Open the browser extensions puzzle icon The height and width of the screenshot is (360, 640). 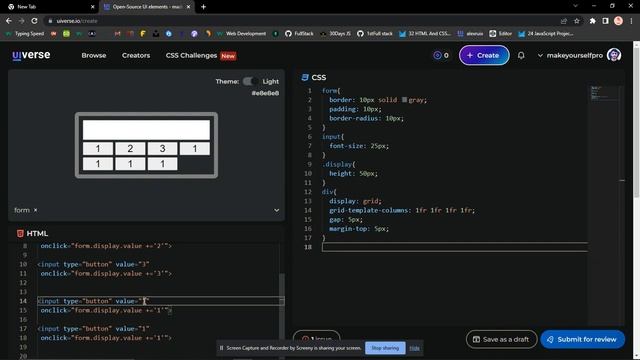pyautogui.click(x=593, y=21)
